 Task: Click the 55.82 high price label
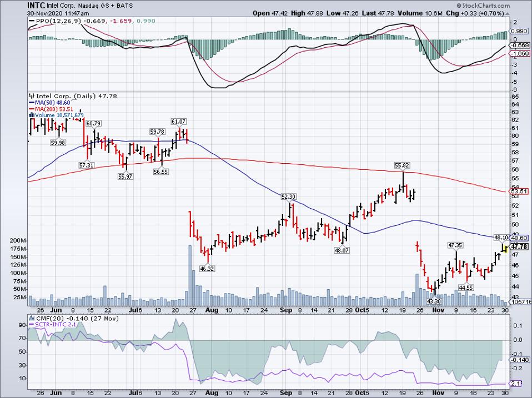click(402, 165)
